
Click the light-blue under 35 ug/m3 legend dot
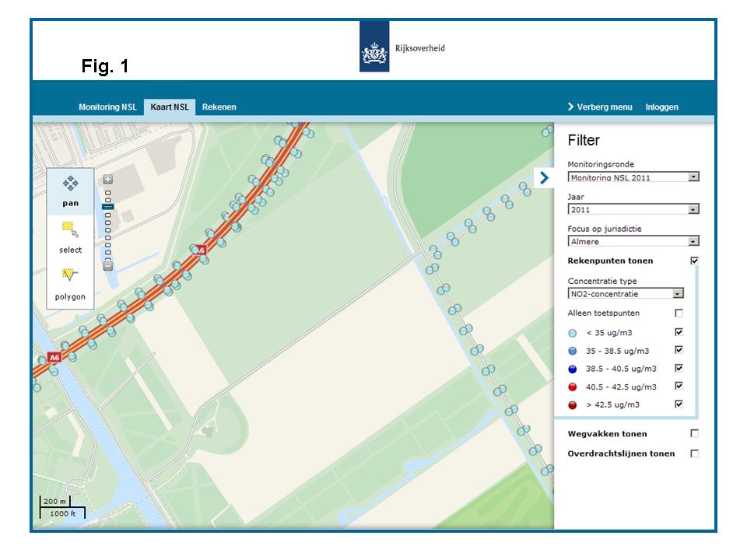click(573, 334)
